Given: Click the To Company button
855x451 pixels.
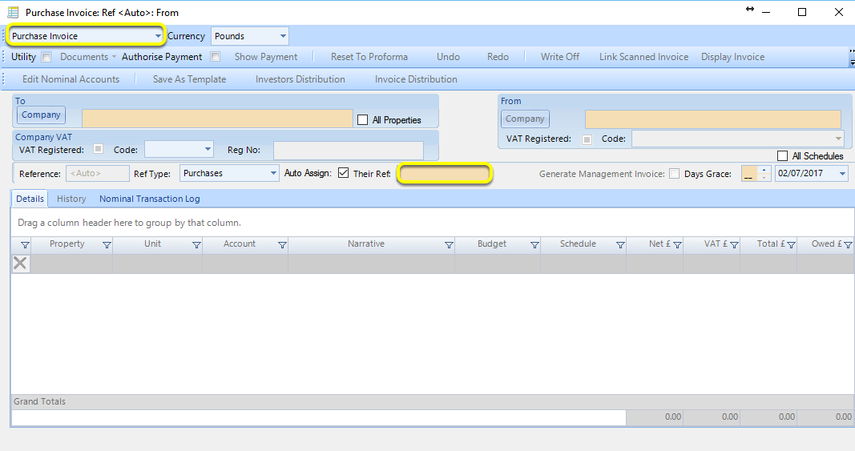Looking at the screenshot, I should [x=41, y=115].
